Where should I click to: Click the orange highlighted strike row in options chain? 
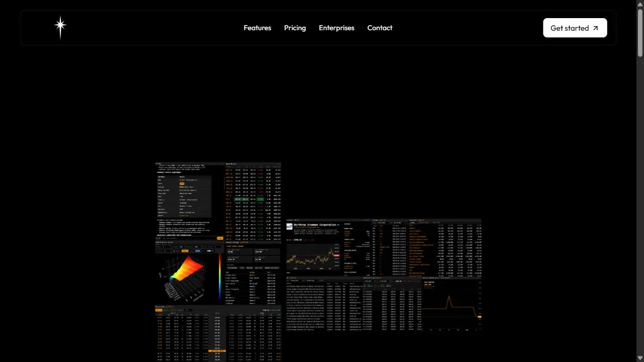(x=218, y=350)
